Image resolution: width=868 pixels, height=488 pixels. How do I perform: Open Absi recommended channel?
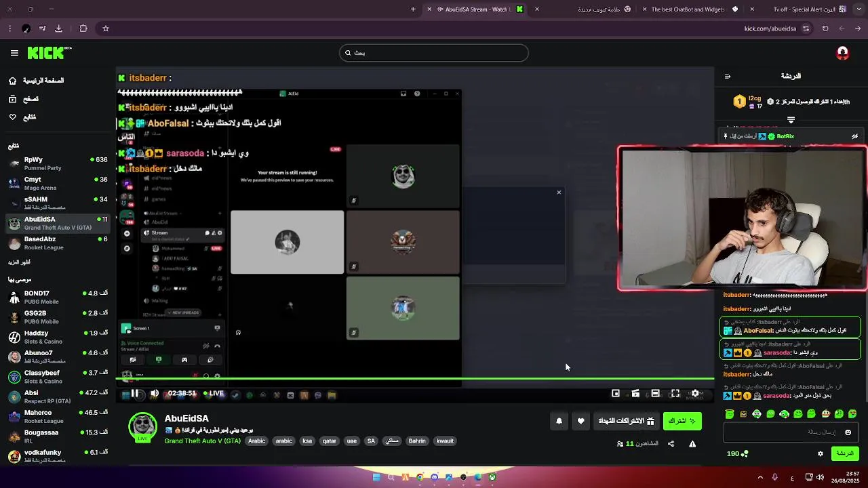58,396
